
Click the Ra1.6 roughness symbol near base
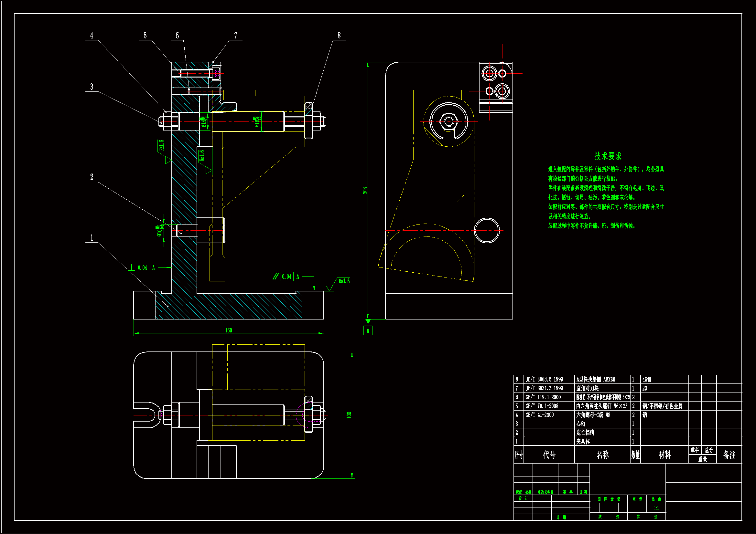[x=344, y=281]
